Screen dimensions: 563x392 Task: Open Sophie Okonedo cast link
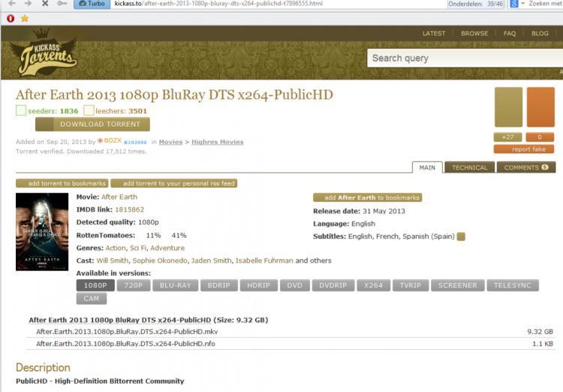coord(160,261)
